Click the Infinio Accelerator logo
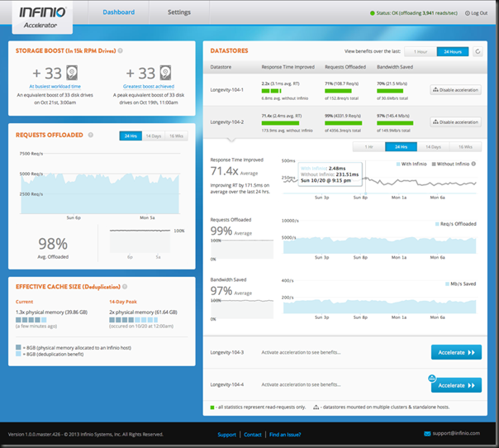Screen dimensions: 499x448 point(42,17)
